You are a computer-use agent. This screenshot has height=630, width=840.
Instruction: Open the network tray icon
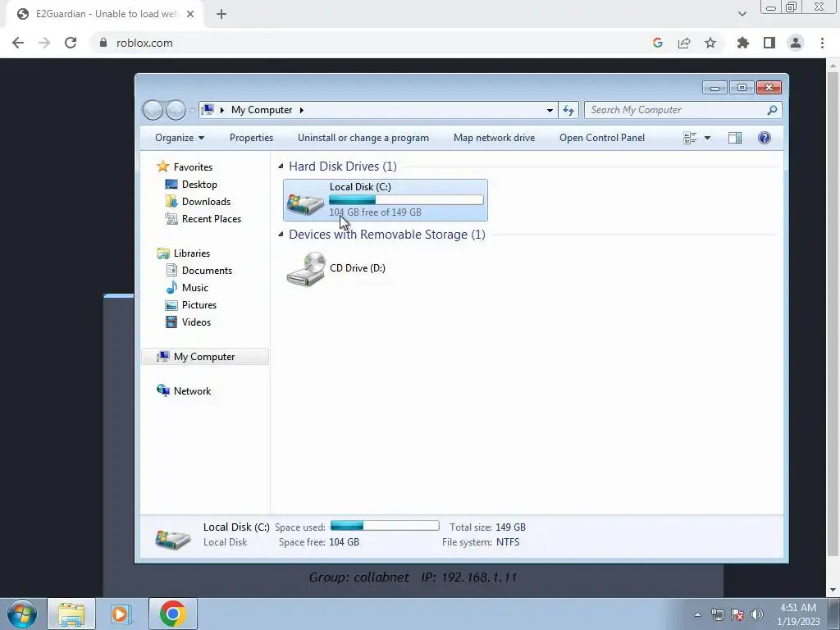click(717, 614)
